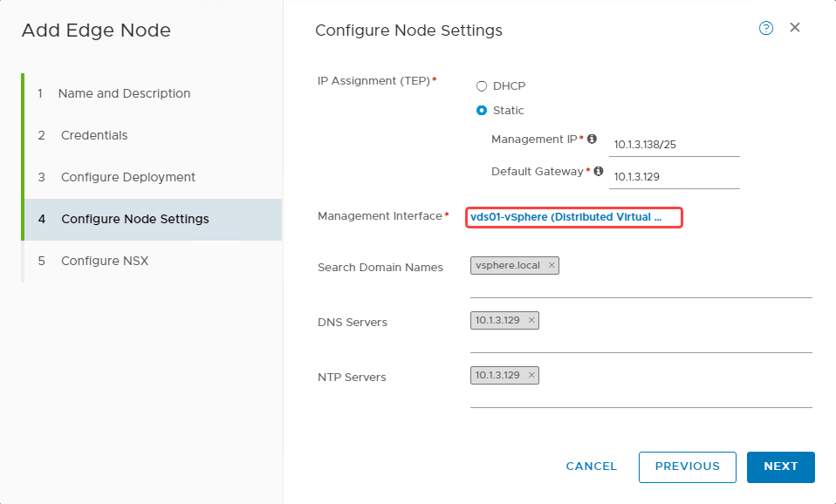The width and height of the screenshot is (836, 504).
Task: Close the Configure Node Settings dialog
Action: [x=794, y=27]
